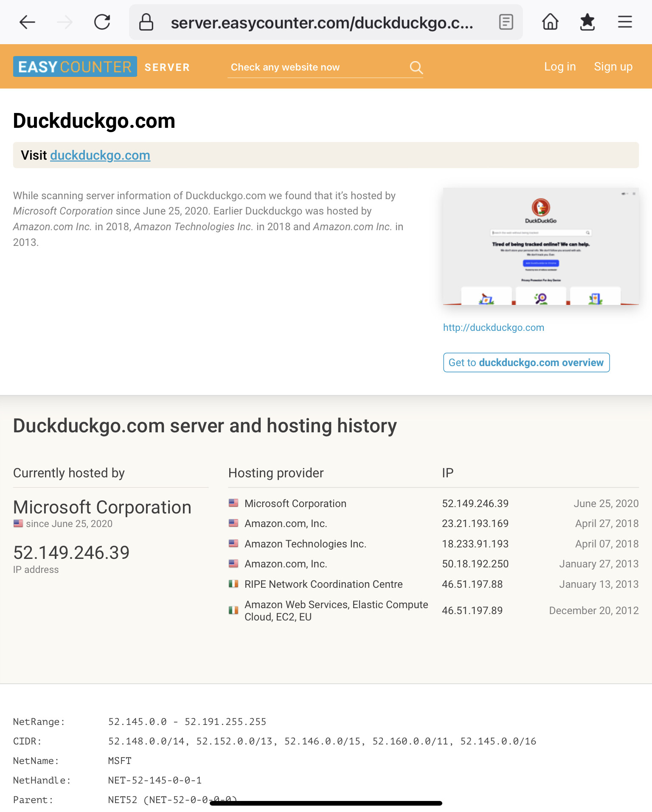Open the DuckDuckGo site preview thumbnail
The width and height of the screenshot is (652, 812).
point(540,246)
